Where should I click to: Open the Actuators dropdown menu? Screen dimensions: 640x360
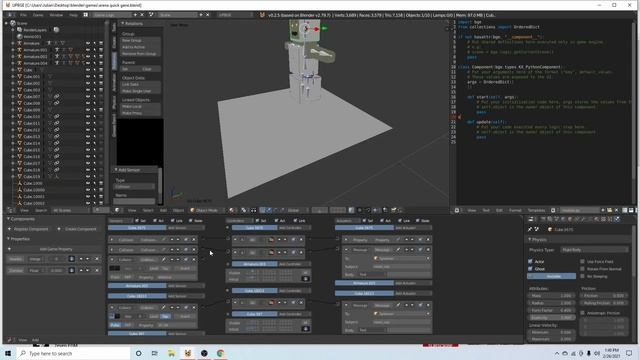[x=347, y=220]
